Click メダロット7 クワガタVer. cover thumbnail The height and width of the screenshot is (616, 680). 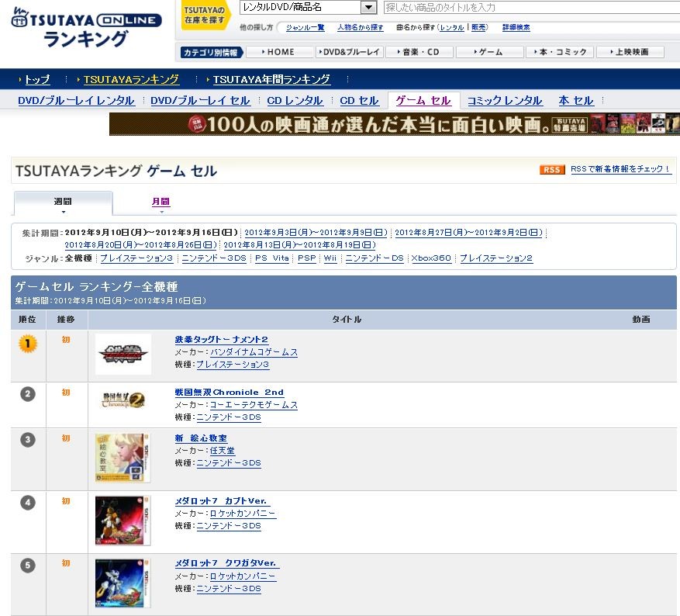[123, 583]
